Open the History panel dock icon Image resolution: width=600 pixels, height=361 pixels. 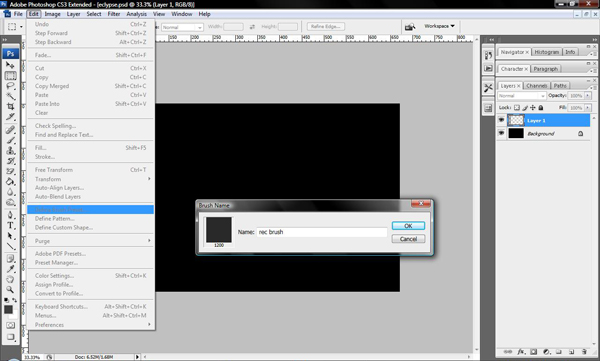(488, 56)
